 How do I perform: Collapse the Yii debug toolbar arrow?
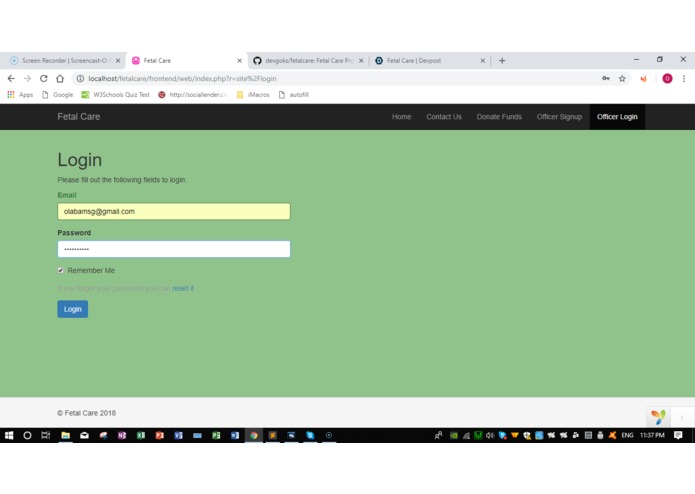click(x=682, y=417)
